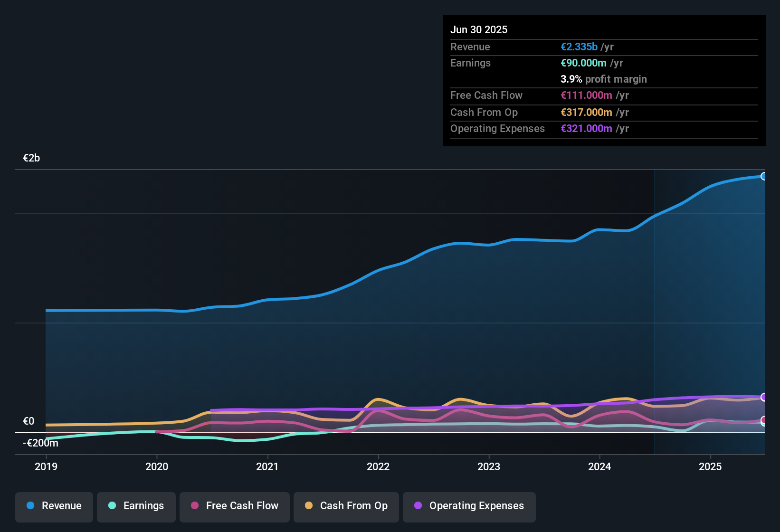Toggle the Free Cash Flow series visibility
780x532 pixels.
click(234, 506)
